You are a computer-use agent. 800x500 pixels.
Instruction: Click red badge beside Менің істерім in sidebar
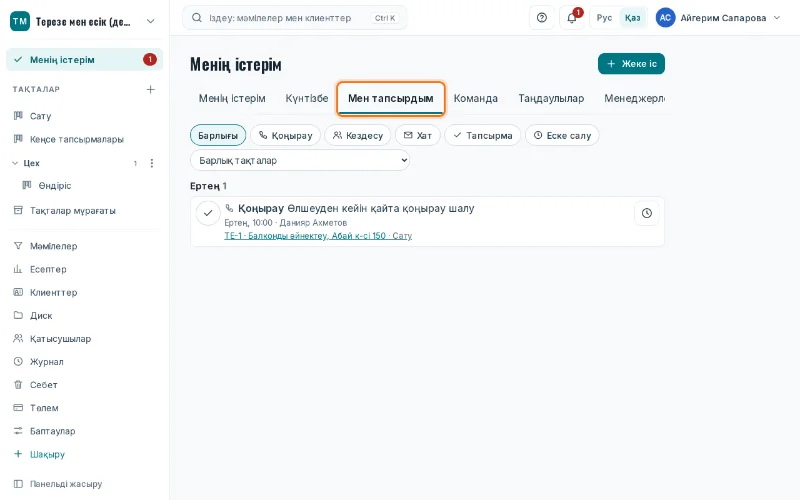pos(150,60)
